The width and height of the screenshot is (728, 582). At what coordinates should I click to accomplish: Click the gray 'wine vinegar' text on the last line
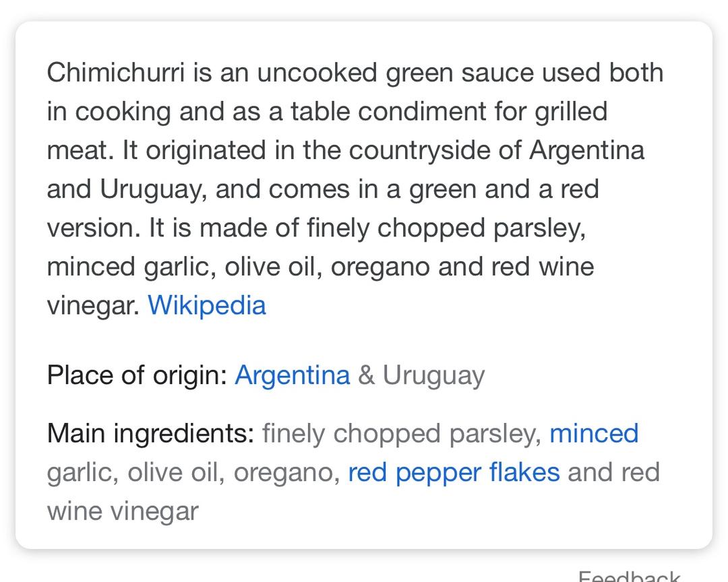pos(123,511)
